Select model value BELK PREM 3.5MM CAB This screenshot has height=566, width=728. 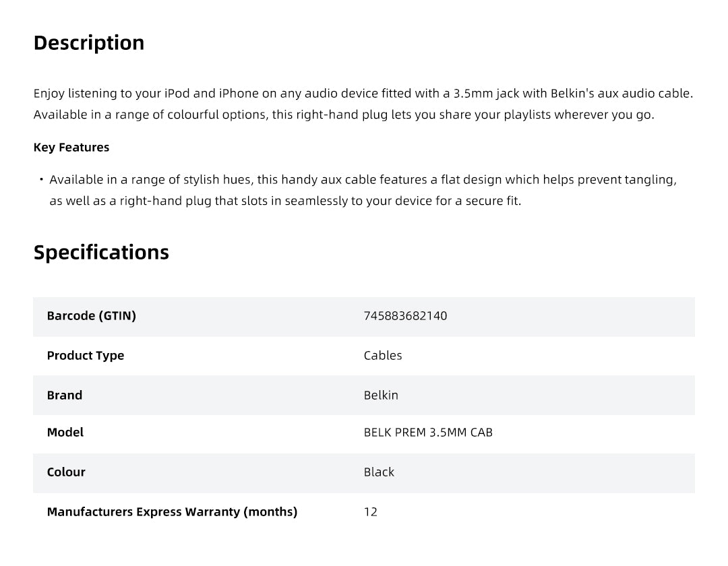pos(428,433)
